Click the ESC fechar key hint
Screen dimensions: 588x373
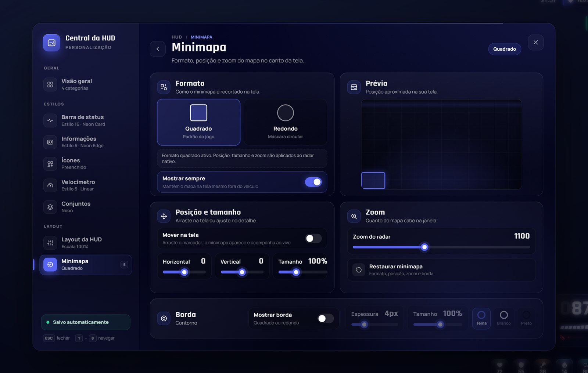pyautogui.click(x=56, y=338)
